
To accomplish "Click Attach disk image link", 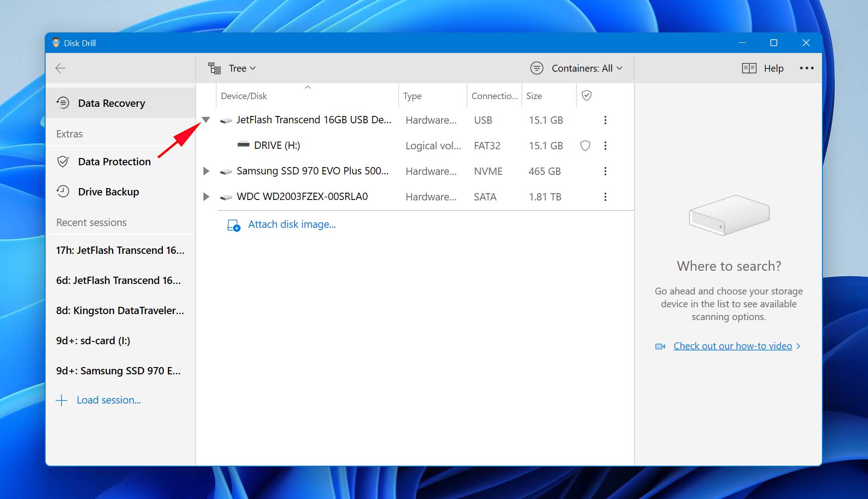I will [x=292, y=225].
